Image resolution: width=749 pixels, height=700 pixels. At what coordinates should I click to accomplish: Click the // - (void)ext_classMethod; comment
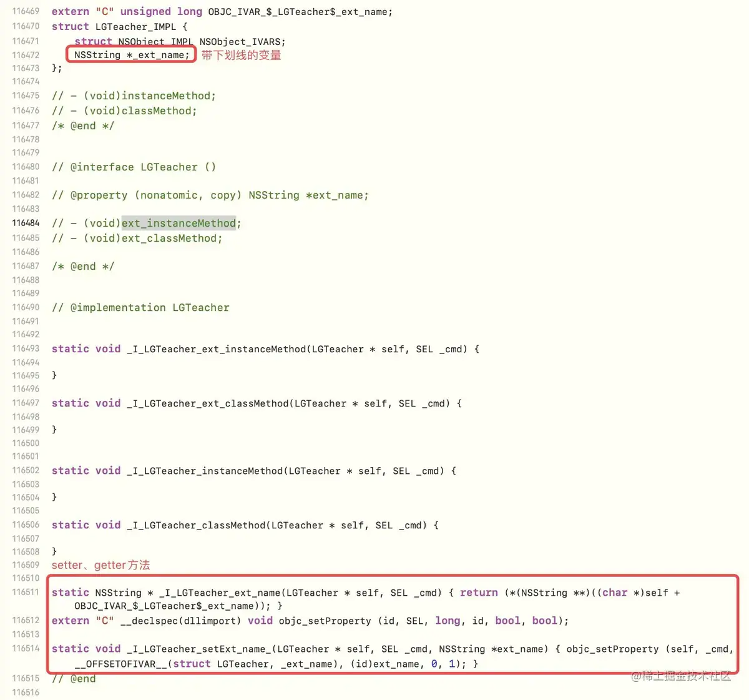(x=137, y=239)
